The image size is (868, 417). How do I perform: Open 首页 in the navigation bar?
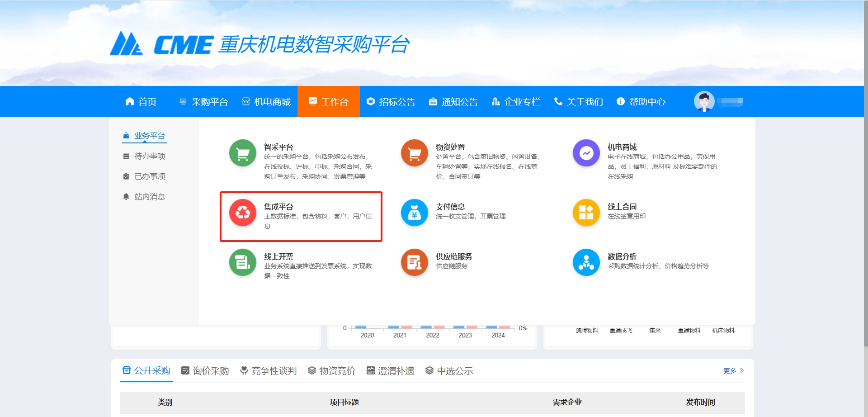pos(141,102)
